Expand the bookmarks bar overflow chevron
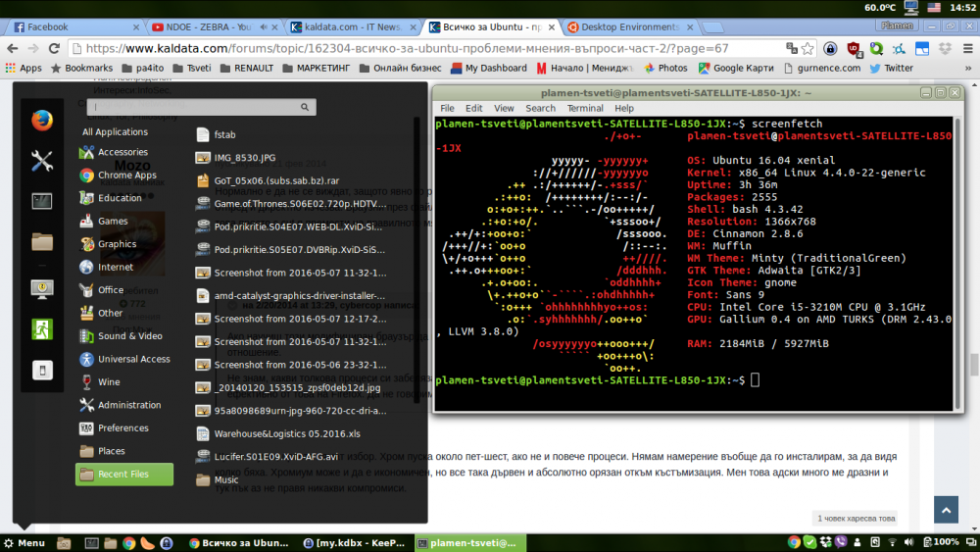 pos(968,68)
